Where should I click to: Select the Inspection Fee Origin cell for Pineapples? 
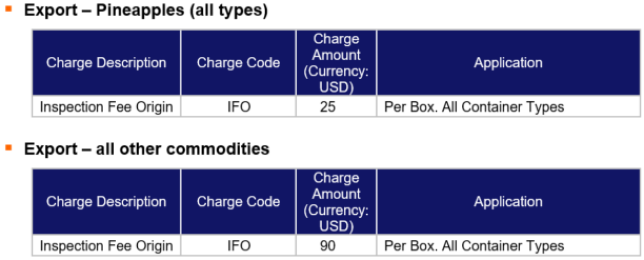[106, 107]
